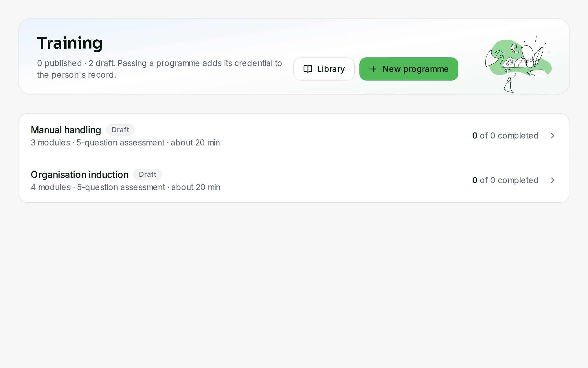The height and width of the screenshot is (368, 588).
Task: Create a New programme
Action: 409,69
